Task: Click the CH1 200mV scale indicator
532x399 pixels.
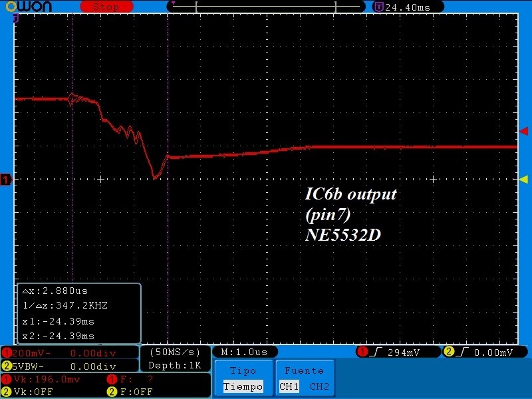Action: [27, 353]
